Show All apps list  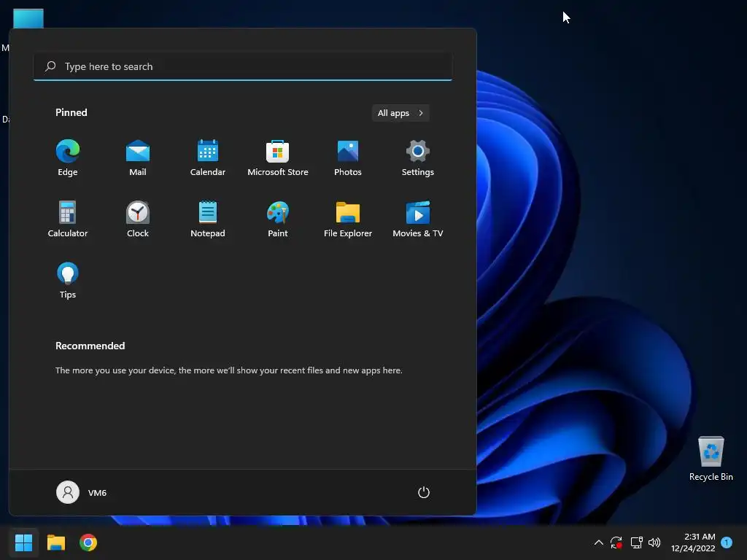coord(400,113)
